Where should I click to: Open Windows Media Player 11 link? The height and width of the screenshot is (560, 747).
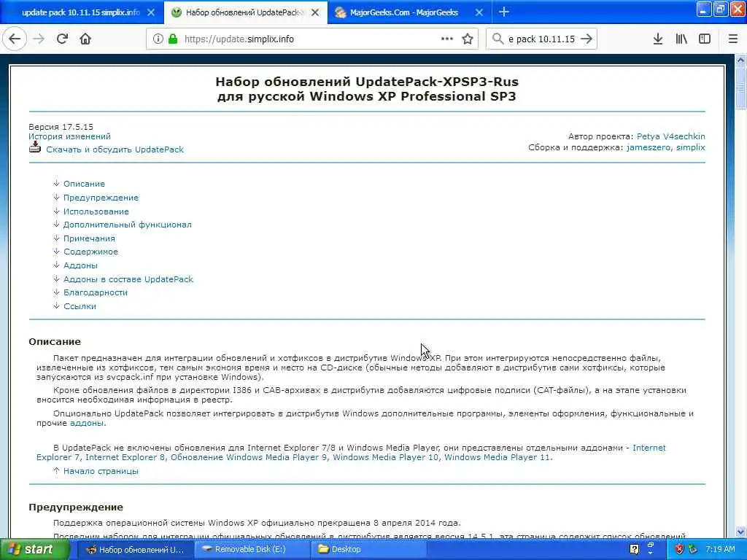coord(498,458)
